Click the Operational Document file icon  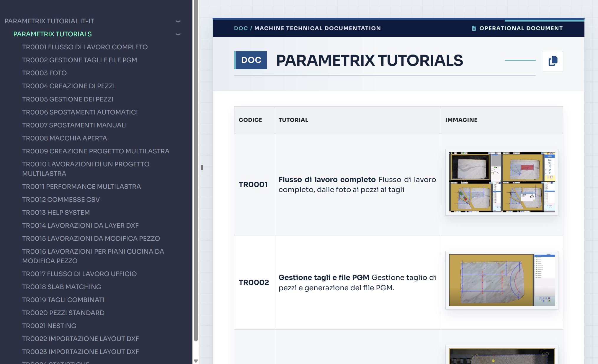pos(474,28)
